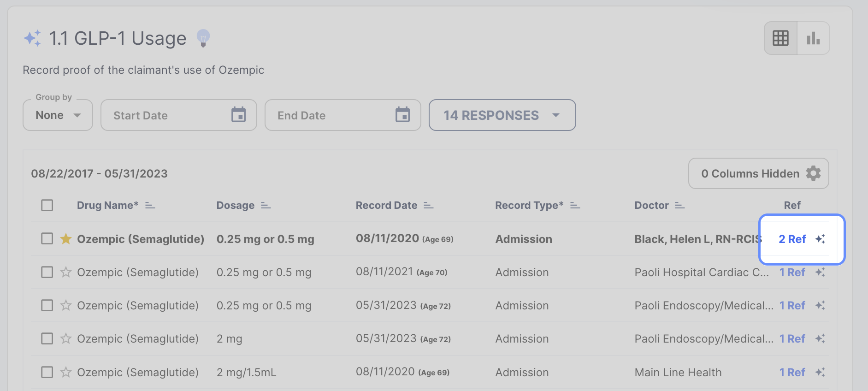Check the Black, Helen L row checkbox
Image resolution: width=868 pixels, height=391 pixels.
[x=47, y=238]
